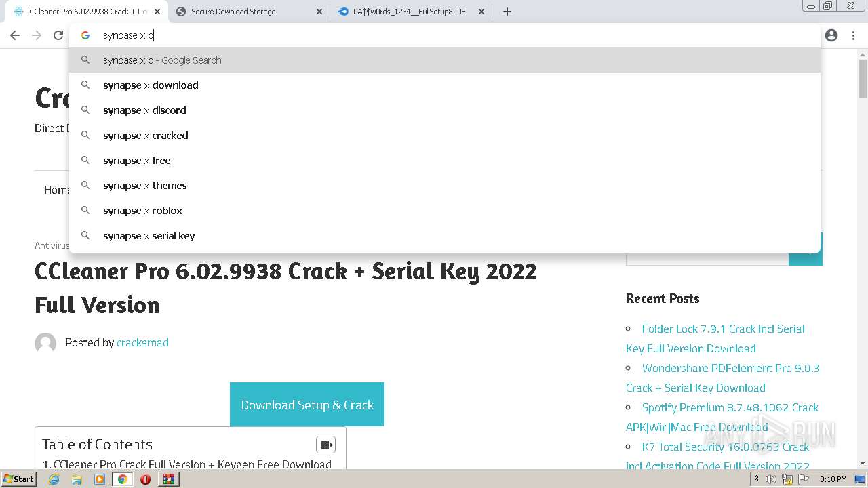Close the PA$$w0rds_1234 tab

point(481,12)
